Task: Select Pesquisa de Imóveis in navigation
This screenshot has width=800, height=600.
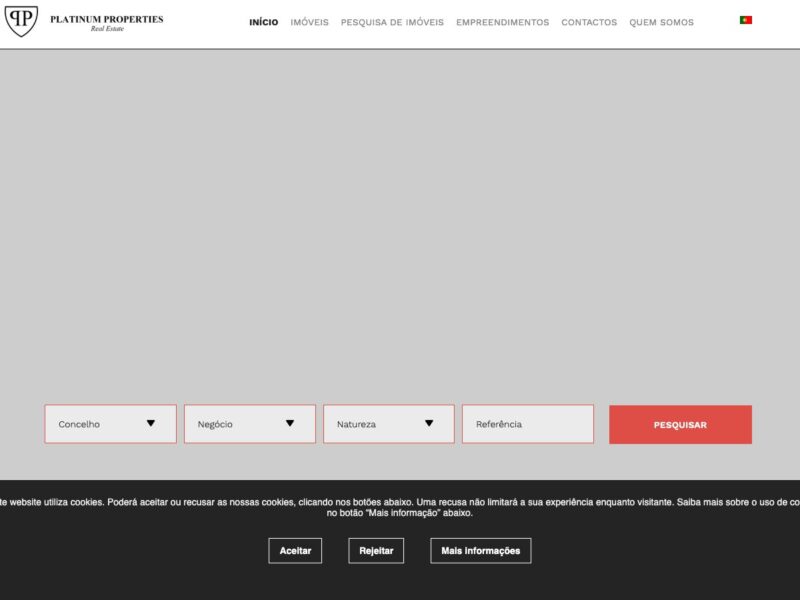Action: [392, 22]
